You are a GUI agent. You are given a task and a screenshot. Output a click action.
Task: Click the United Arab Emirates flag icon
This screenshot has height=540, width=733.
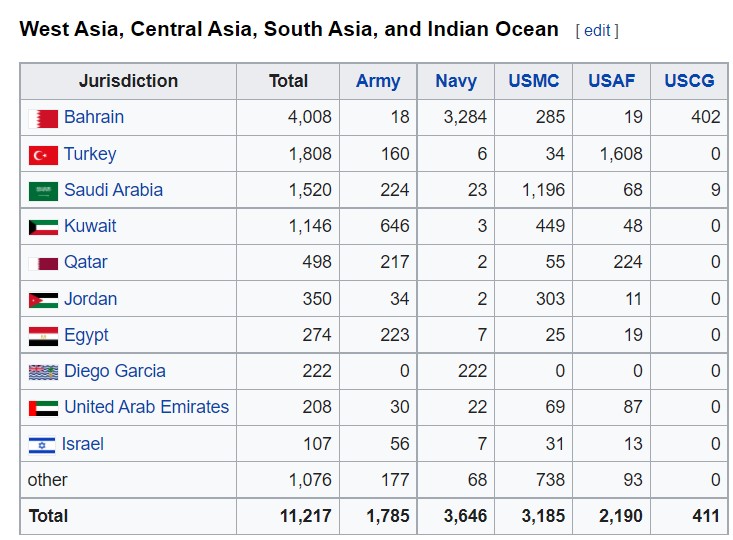pos(43,409)
